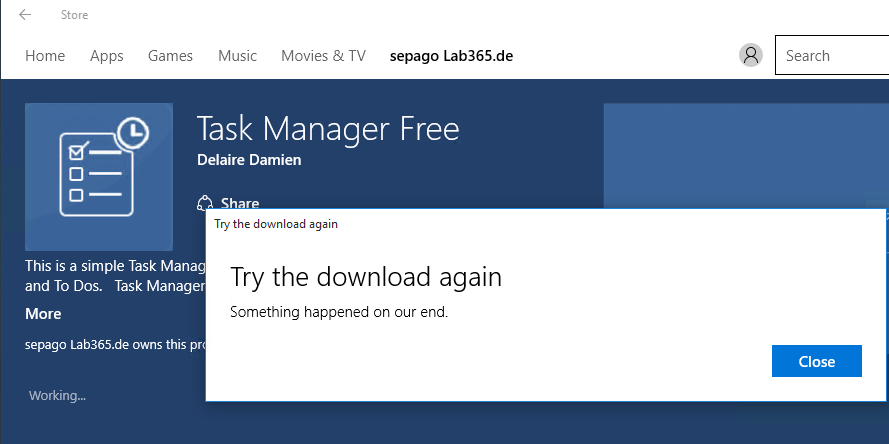Click in the Search field

click(832, 55)
